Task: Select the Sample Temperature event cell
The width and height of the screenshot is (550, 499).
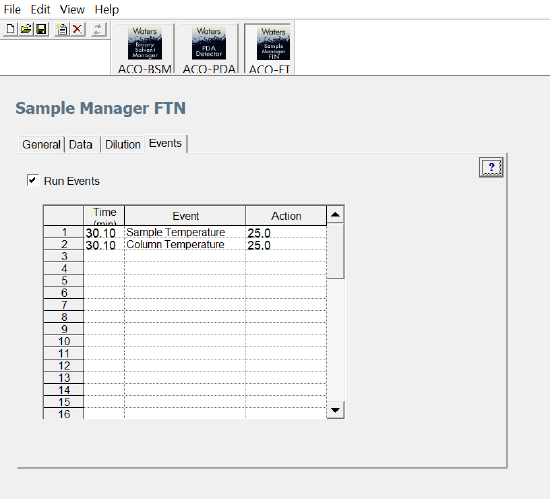Action: click(185, 232)
